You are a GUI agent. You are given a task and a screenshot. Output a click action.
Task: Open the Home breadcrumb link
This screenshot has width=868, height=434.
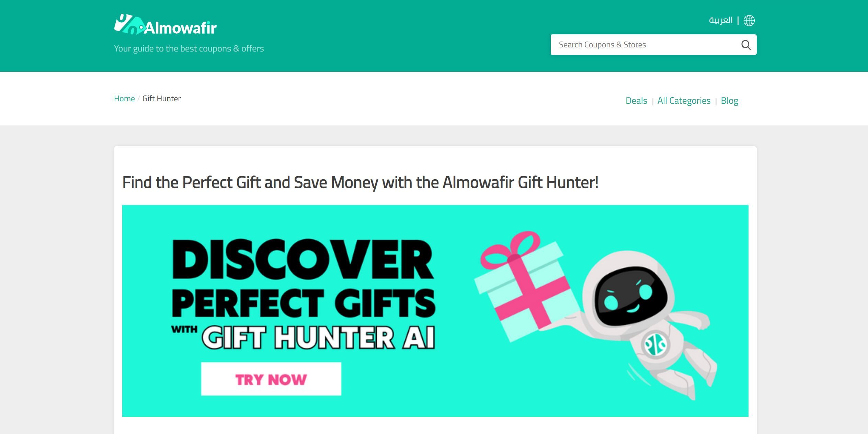124,99
